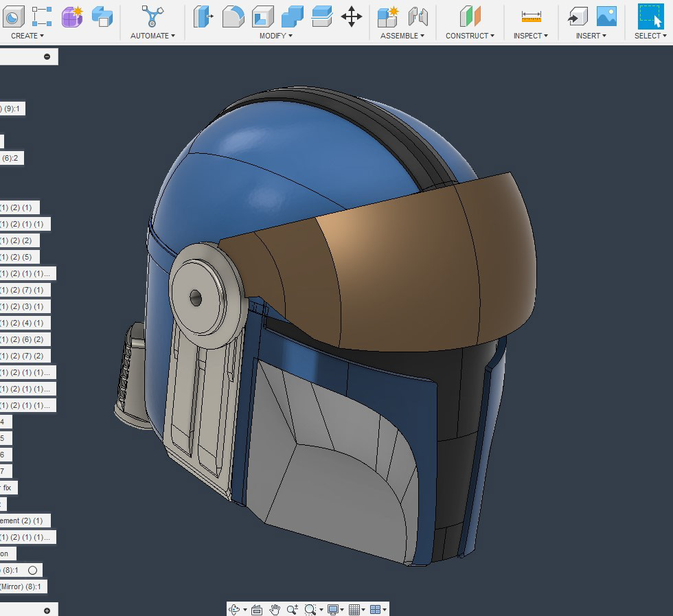673x616 pixels.
Task: Open the INSPECT dropdown menu
Action: [531, 36]
